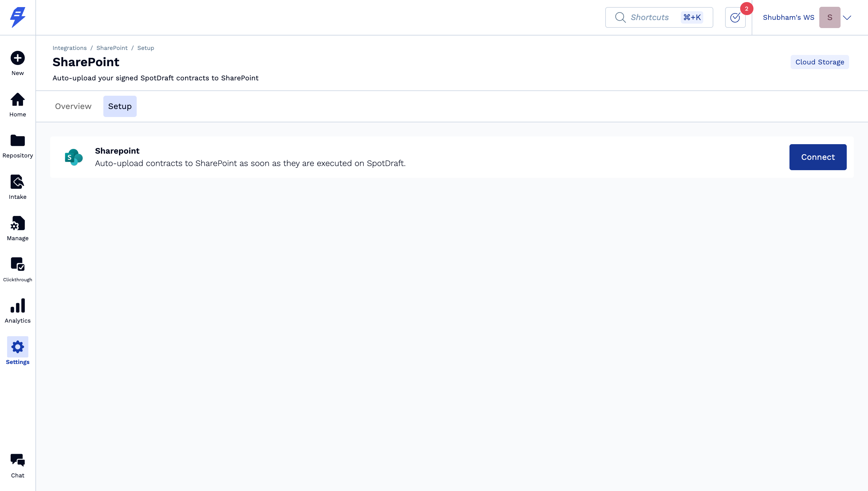The image size is (868, 491).
Task: Click the S user avatar
Action: pyautogui.click(x=830, y=17)
